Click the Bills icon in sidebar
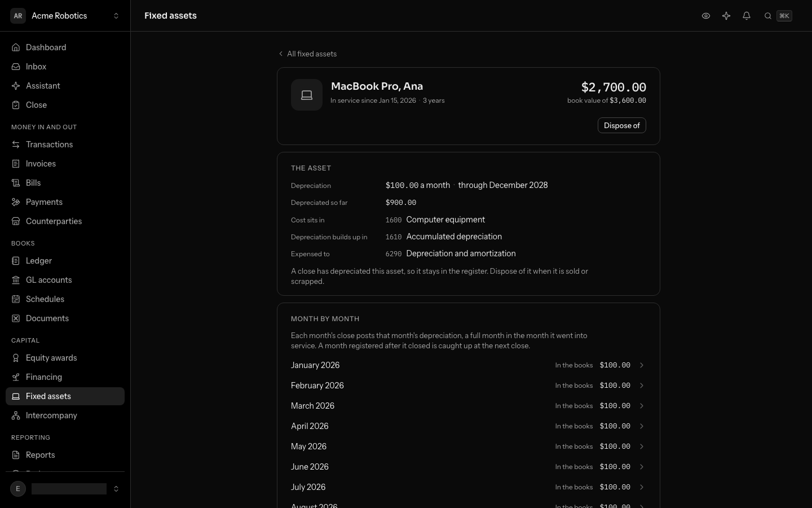 (x=16, y=183)
